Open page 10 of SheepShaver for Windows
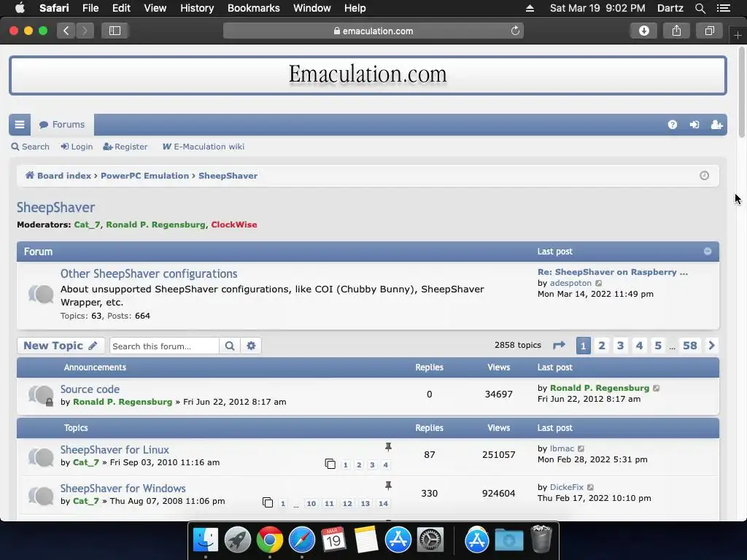Screen dimensions: 747x560 311,503
